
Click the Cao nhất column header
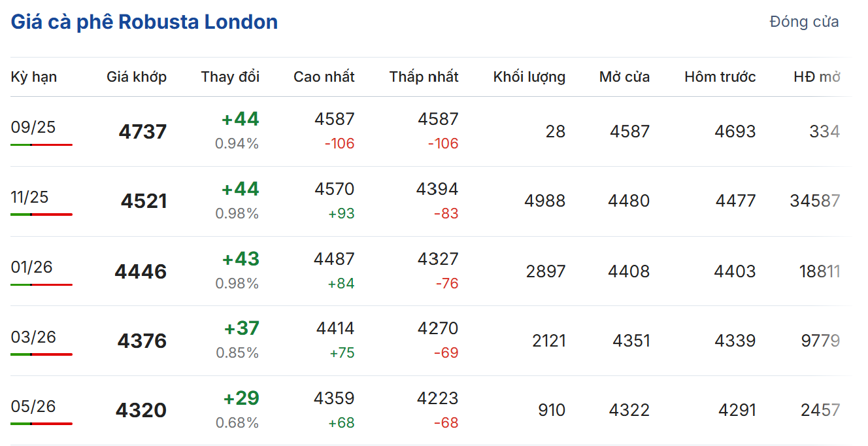point(324,77)
